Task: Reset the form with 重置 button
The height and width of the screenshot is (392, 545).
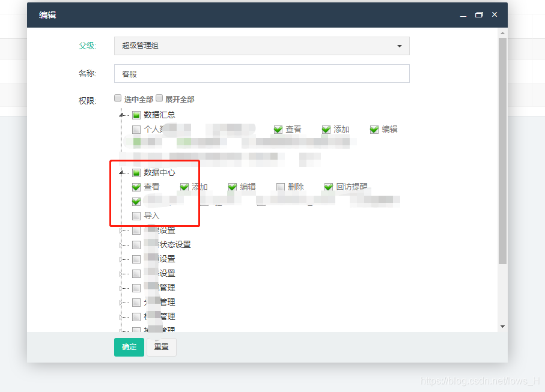Action: (x=161, y=347)
